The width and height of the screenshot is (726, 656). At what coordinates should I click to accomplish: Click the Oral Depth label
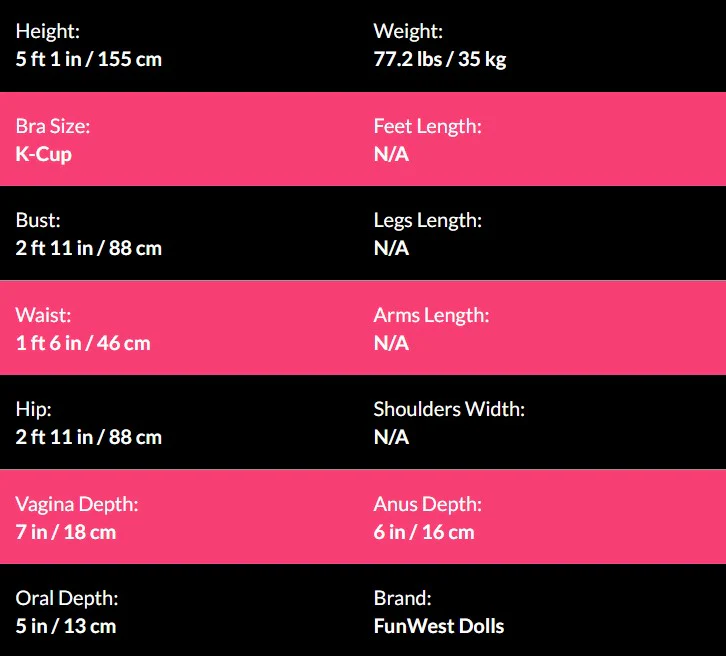point(67,599)
